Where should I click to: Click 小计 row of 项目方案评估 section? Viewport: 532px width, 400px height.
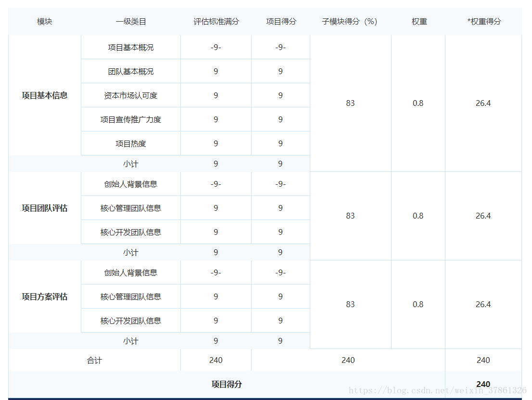(159, 341)
